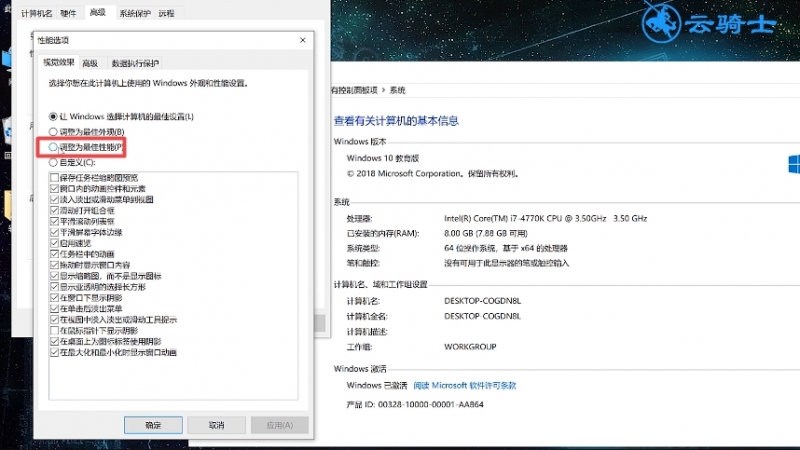Image resolution: width=800 pixels, height=450 pixels.
Task: Uncheck 在桌面上为图标标签使用阴影
Action: [55, 341]
